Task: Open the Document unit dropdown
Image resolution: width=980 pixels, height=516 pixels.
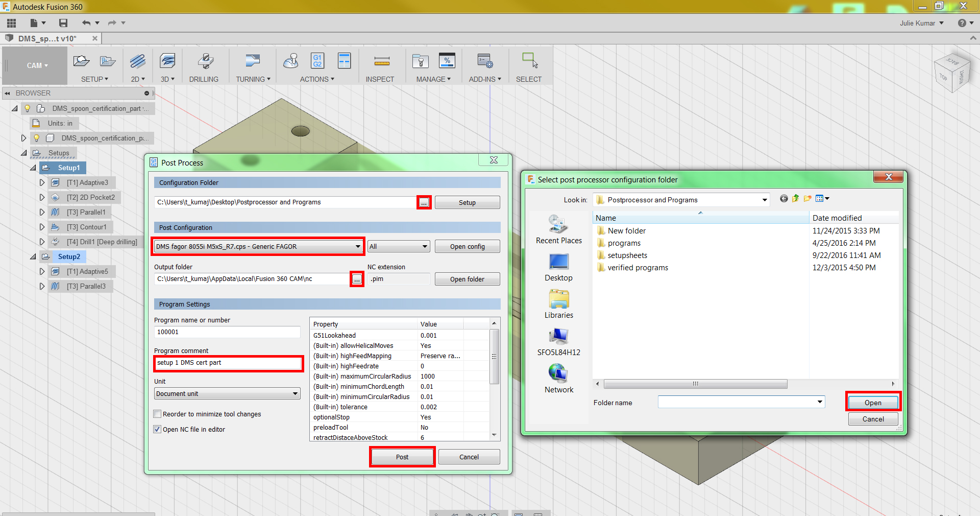Action: (x=227, y=393)
